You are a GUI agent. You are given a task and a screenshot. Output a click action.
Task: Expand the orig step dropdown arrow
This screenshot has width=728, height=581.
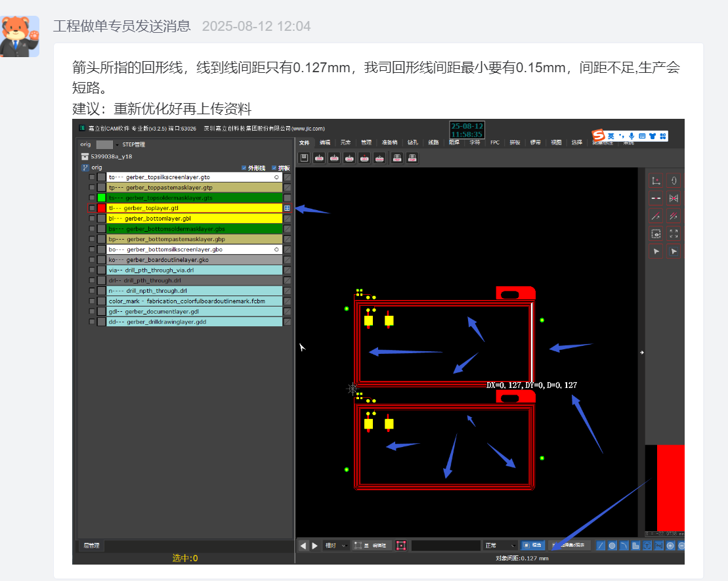pyautogui.click(x=117, y=144)
